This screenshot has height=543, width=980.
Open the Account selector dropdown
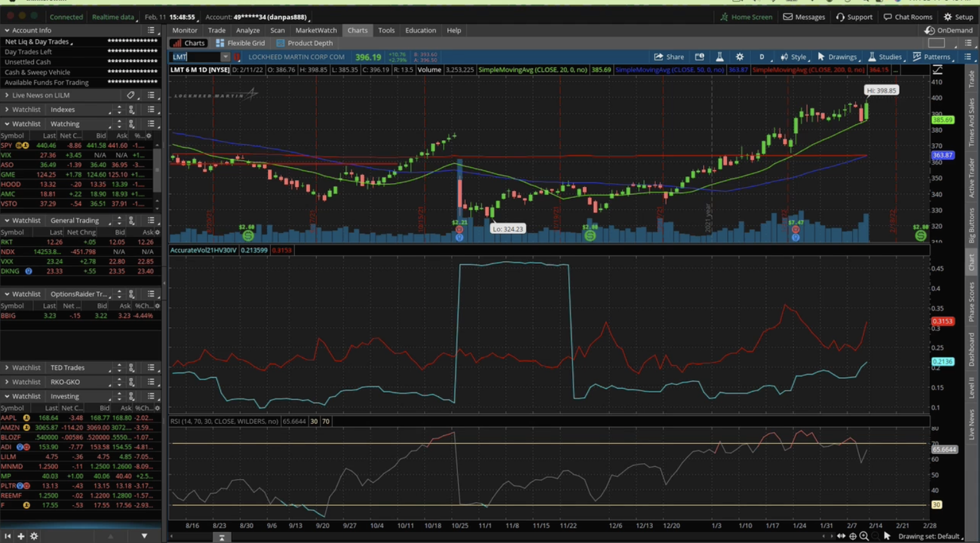(x=257, y=17)
